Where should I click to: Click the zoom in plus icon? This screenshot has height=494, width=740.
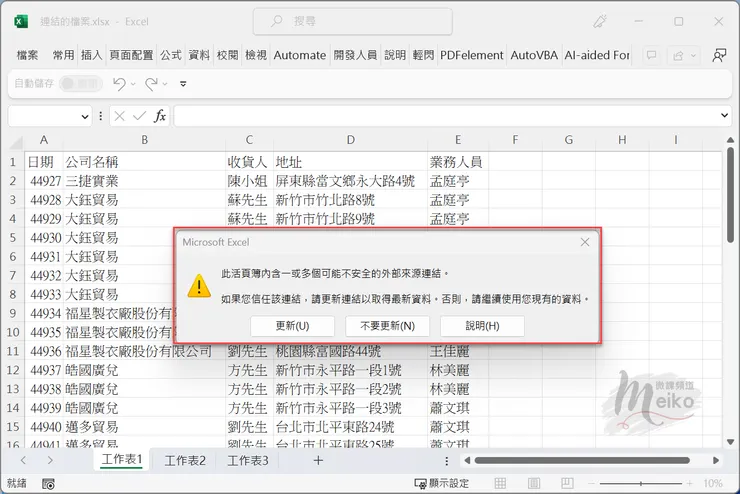click(690, 484)
